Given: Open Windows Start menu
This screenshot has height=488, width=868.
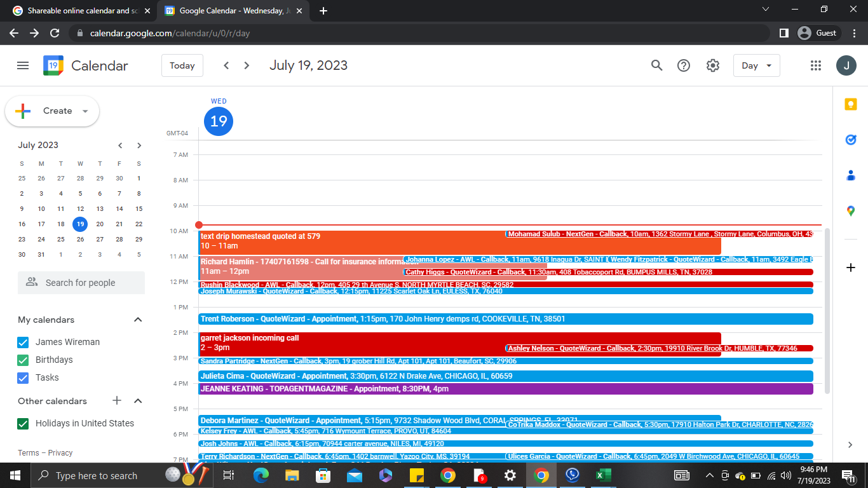Looking at the screenshot, I should pos(15,475).
